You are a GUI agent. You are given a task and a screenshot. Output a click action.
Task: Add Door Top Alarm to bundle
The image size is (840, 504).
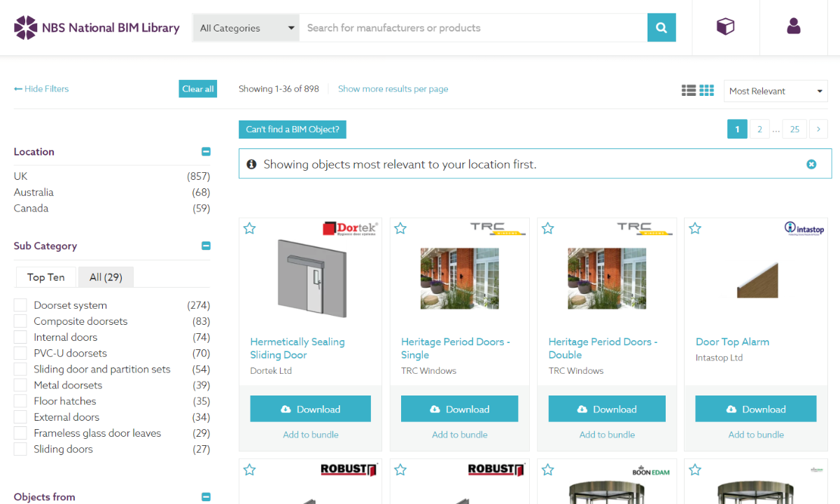point(756,435)
